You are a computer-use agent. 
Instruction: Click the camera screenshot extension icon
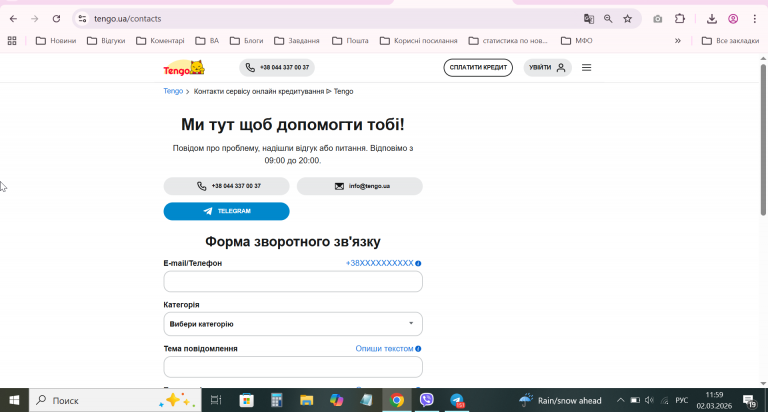657,19
